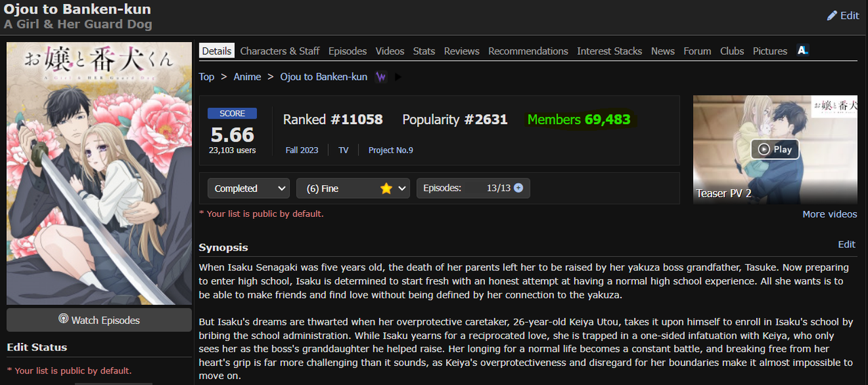This screenshot has height=385, width=868.
Task: Click the Edit link beside Synopsis
Action: click(x=846, y=244)
